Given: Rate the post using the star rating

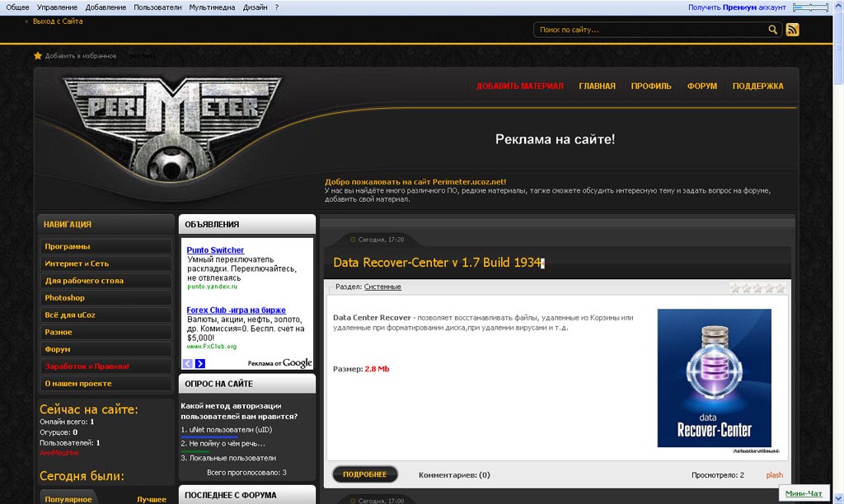Looking at the screenshot, I should pos(757,288).
